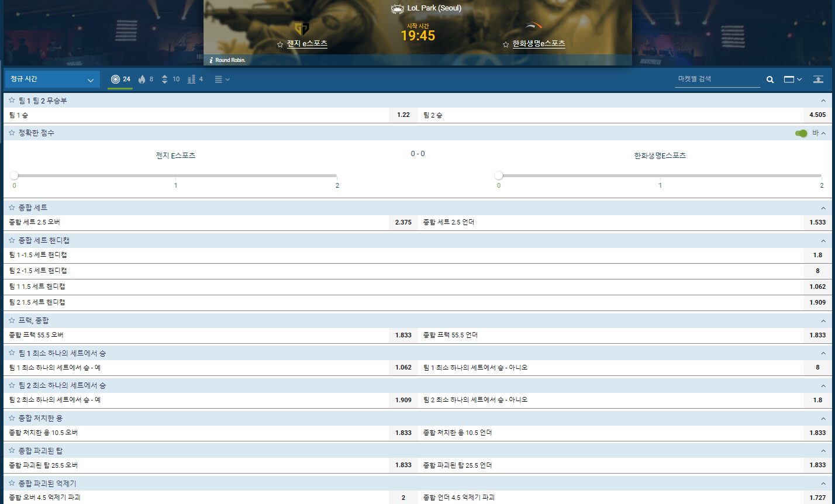Collapse the 종합 처치한 용 section chevron
This screenshot has height=504, width=835.
click(x=824, y=419)
